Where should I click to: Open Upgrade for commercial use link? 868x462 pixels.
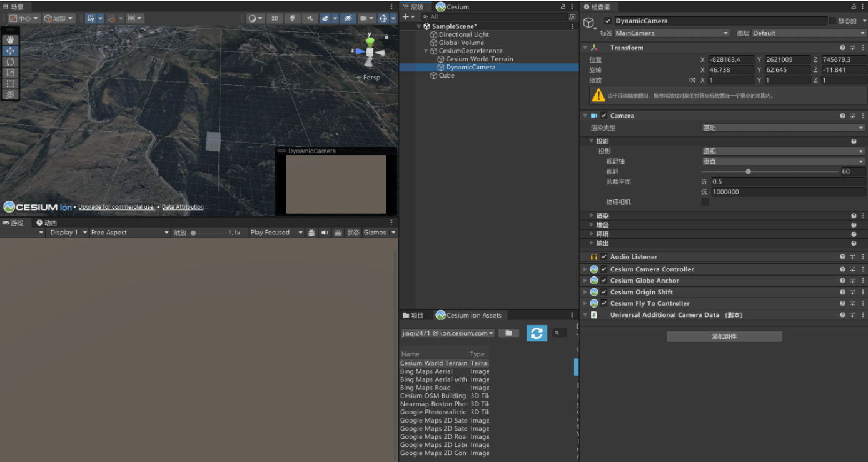point(116,207)
